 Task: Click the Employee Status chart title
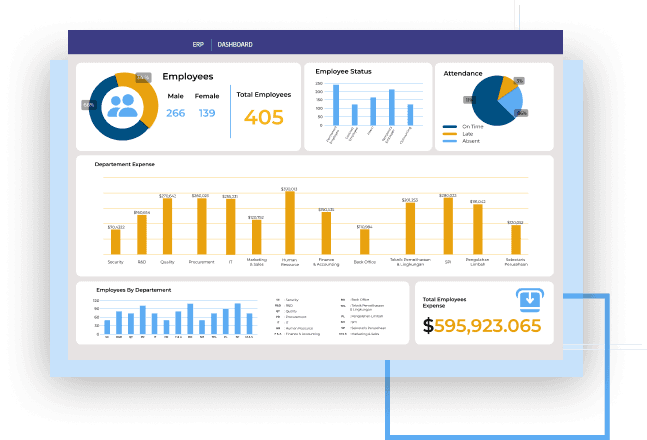point(343,71)
